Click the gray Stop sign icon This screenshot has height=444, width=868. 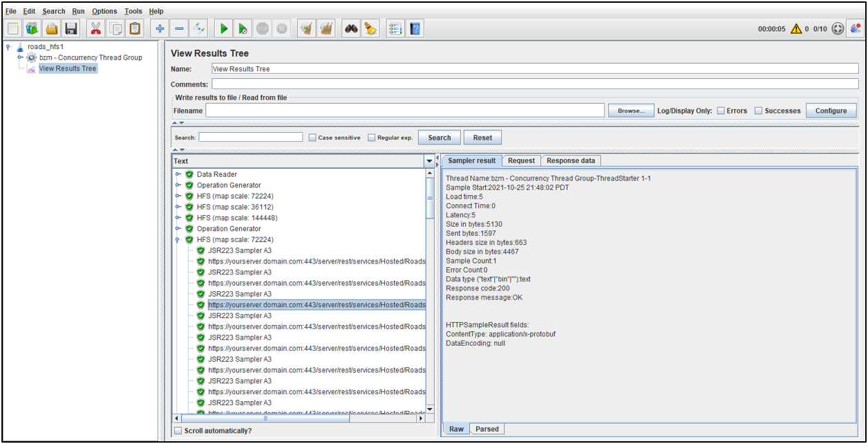[x=263, y=28]
